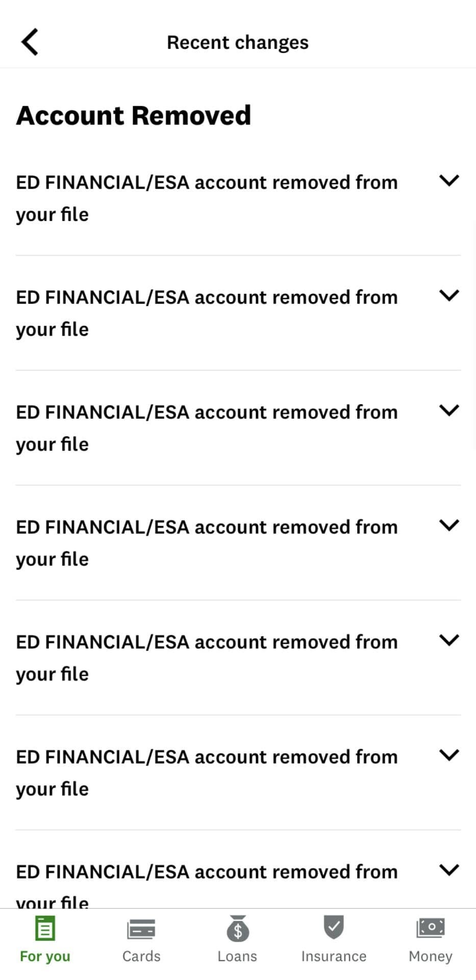The image size is (476, 980).
Task: Open the Money tab label
Action: (x=431, y=956)
